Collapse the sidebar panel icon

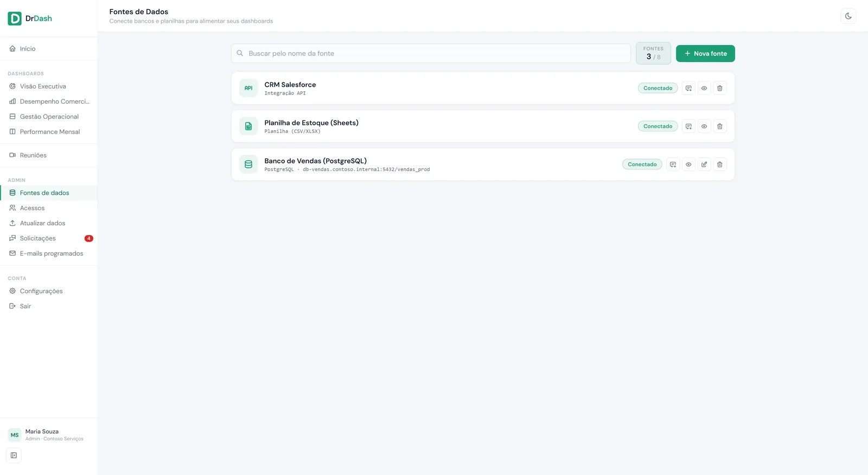tap(14, 455)
